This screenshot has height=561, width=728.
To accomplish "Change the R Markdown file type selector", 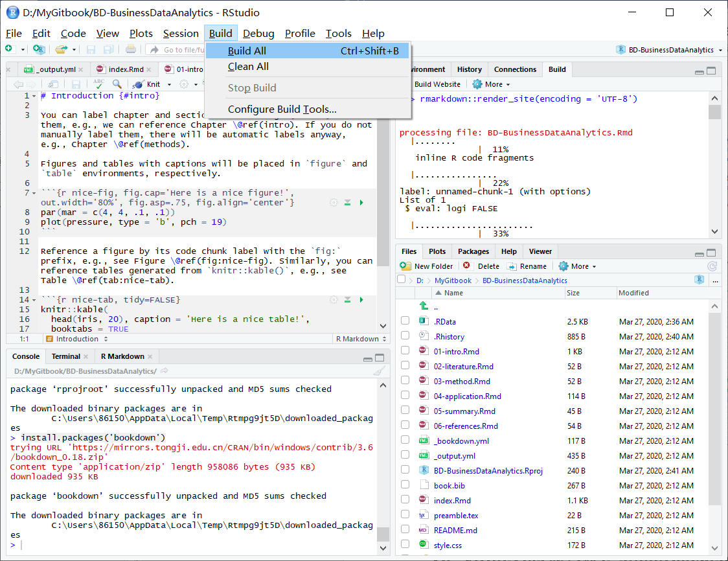I will (x=361, y=339).
